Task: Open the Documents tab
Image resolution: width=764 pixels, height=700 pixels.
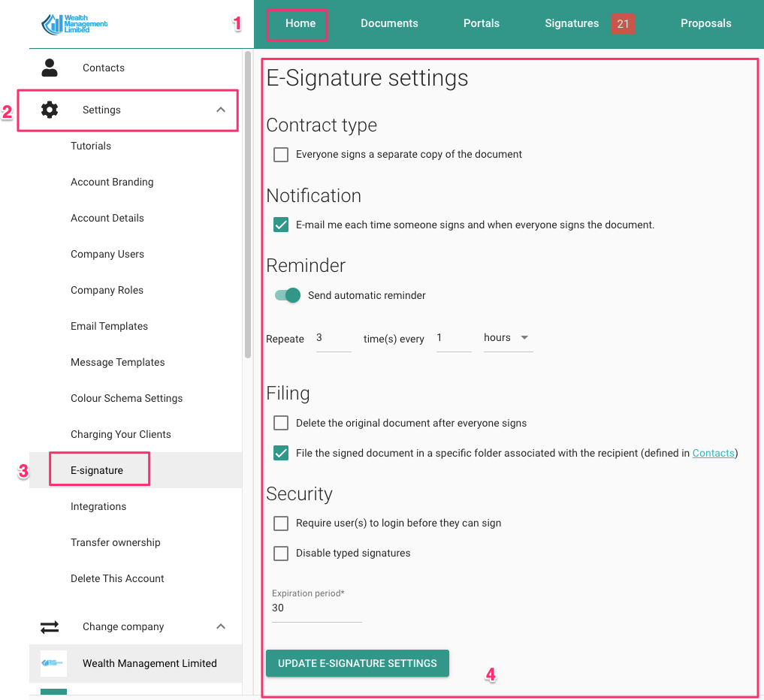Action: point(389,23)
